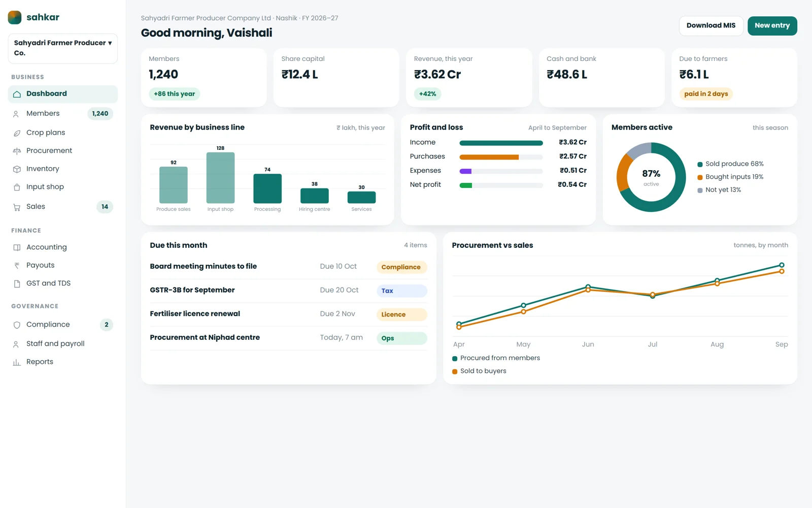
Task: Select the Dashboard menu item
Action: pos(63,94)
